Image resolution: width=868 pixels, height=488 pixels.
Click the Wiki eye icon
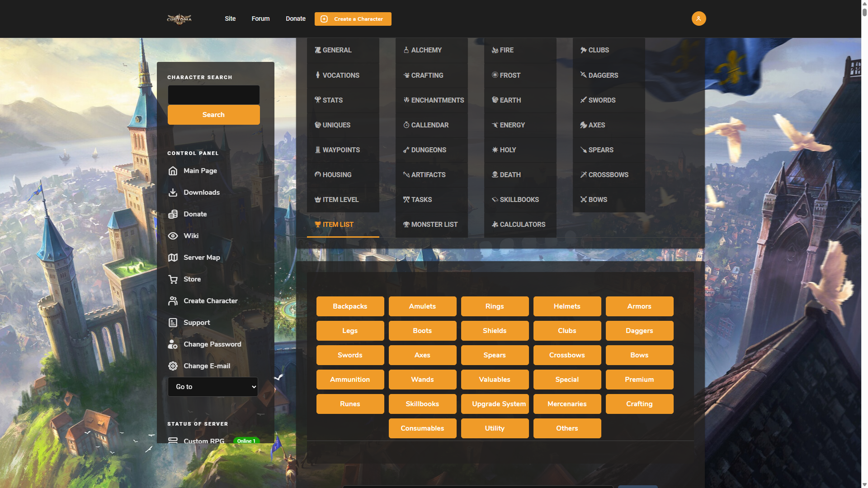173,236
